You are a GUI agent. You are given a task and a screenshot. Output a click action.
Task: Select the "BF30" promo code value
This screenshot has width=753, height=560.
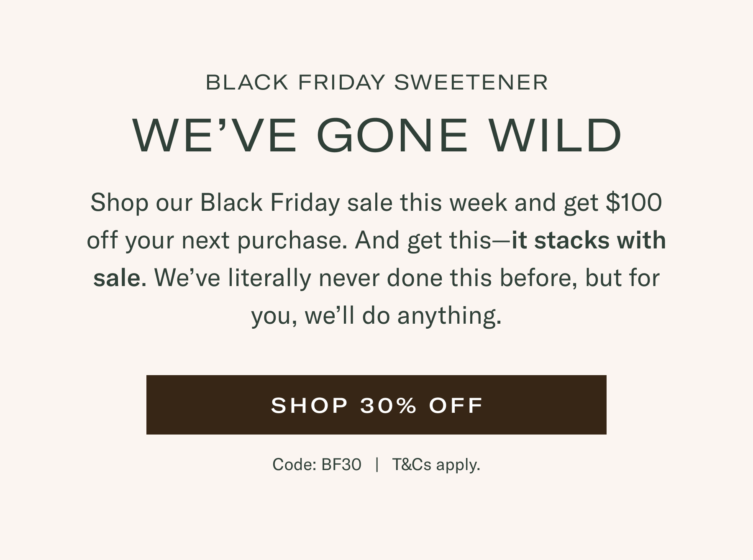341,465
